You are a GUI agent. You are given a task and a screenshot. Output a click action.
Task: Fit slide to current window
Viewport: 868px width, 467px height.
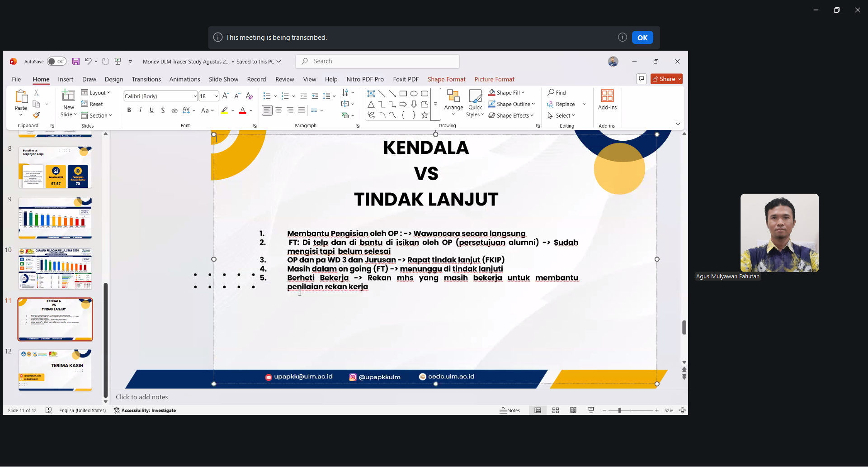click(x=683, y=410)
